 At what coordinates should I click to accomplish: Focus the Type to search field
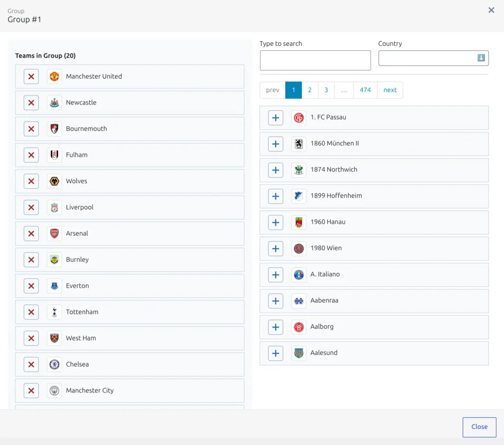[315, 60]
